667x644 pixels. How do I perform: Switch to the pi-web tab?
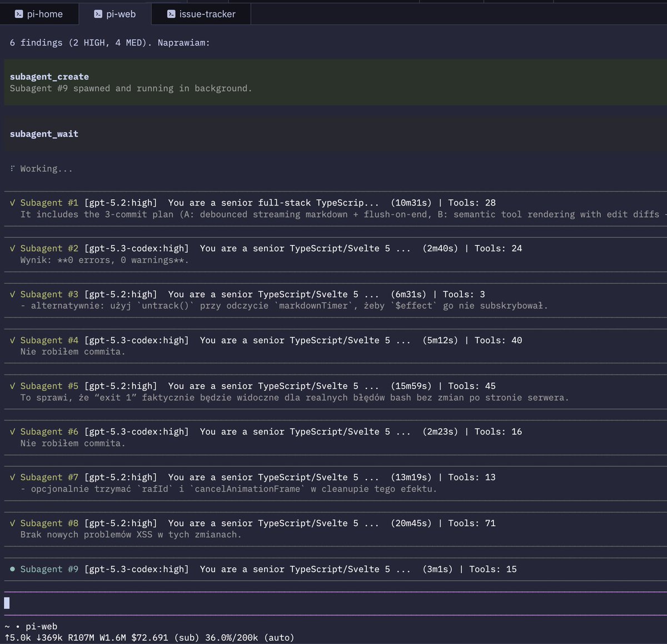pos(115,14)
